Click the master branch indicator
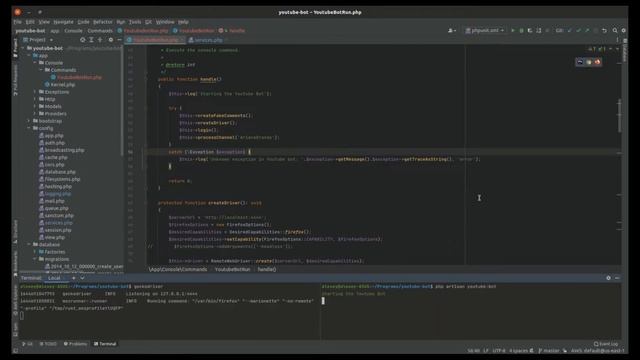The height and width of the screenshot is (360, 640). tap(549, 351)
